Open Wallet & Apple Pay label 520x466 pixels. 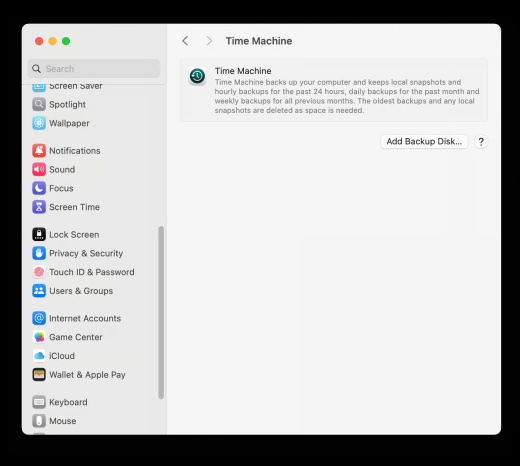(x=87, y=375)
